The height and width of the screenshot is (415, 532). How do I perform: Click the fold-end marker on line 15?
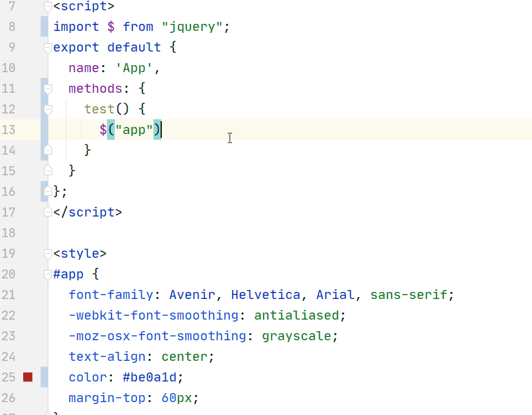[47, 171]
